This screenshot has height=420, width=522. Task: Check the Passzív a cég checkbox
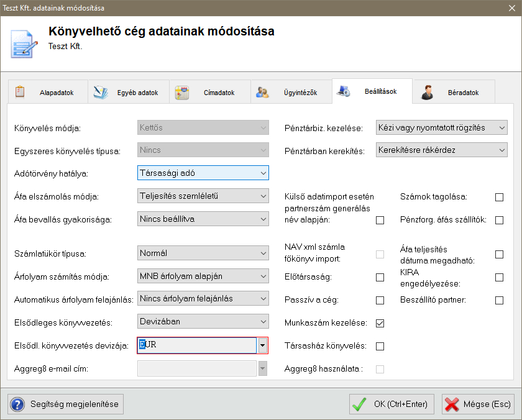pos(380,300)
